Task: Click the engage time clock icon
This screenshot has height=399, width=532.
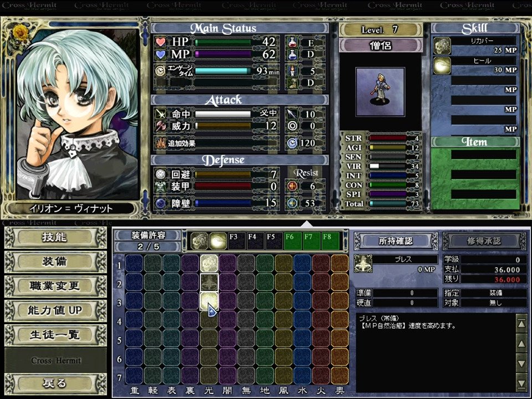Action: pos(161,71)
